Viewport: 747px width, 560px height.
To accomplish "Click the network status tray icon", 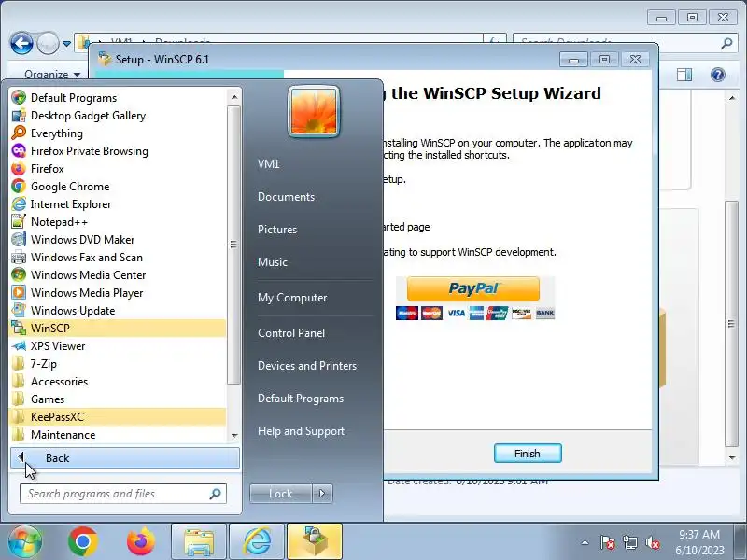I will click(x=629, y=542).
